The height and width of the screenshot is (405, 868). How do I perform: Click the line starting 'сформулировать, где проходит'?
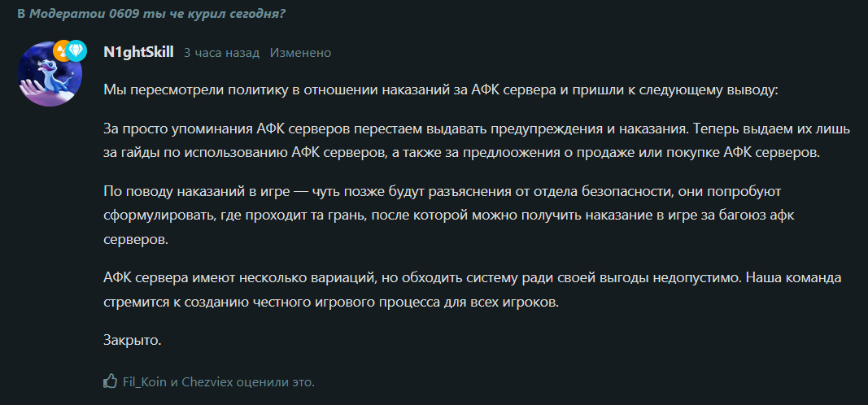click(449, 216)
